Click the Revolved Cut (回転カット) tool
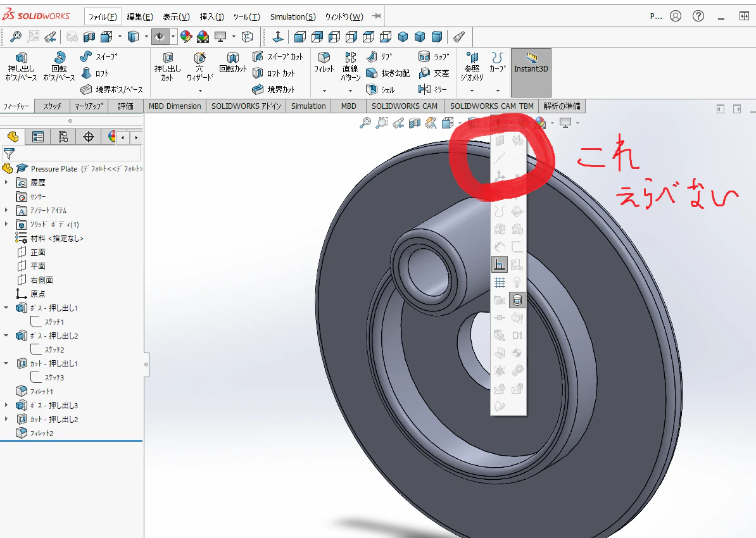Viewport: 756px width, 538px height. click(x=233, y=63)
